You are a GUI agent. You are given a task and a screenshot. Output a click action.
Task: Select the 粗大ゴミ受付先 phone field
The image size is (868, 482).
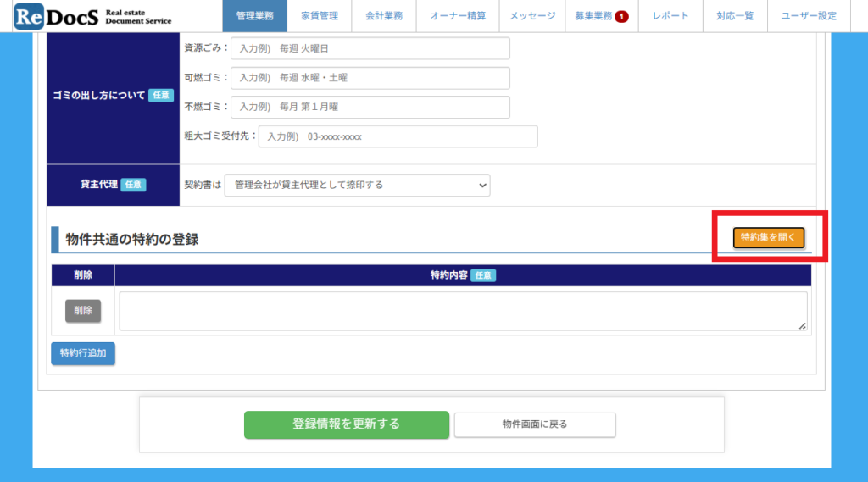click(x=398, y=136)
